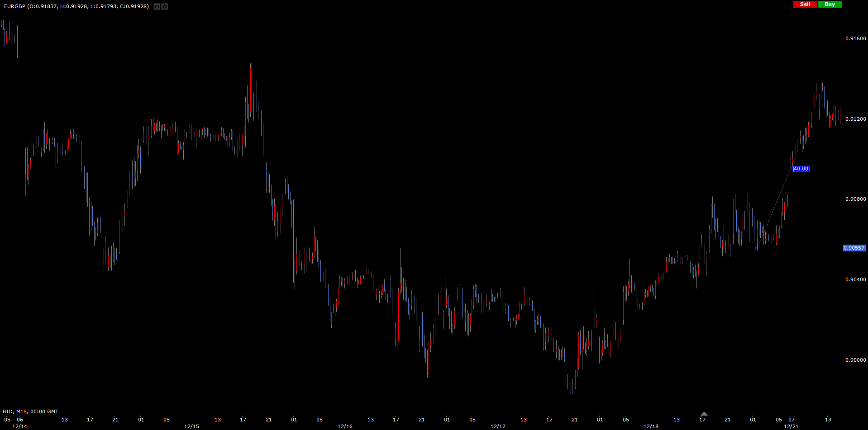Screen dimensions: 868x430
Task: Click 12/21 date on time axis
Action: tap(791, 426)
